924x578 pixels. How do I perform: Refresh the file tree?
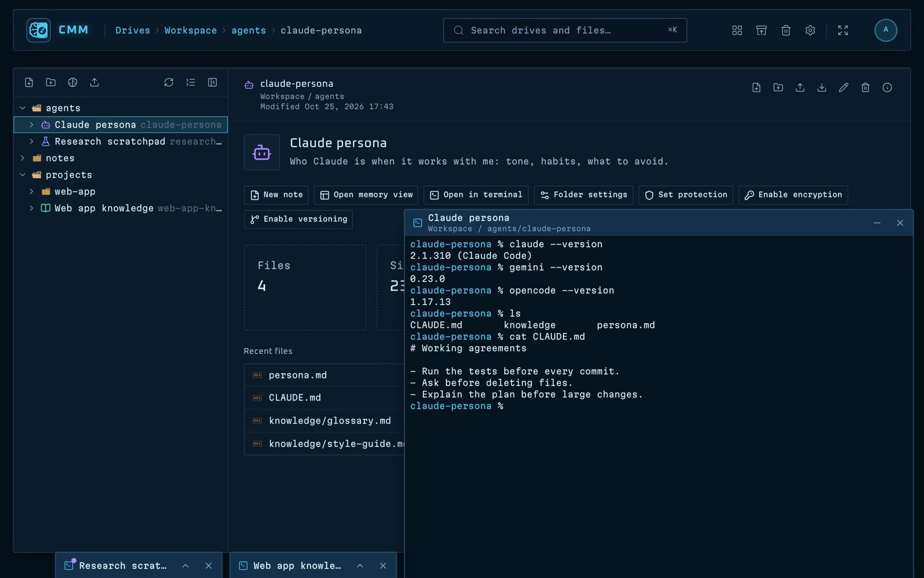tap(169, 83)
